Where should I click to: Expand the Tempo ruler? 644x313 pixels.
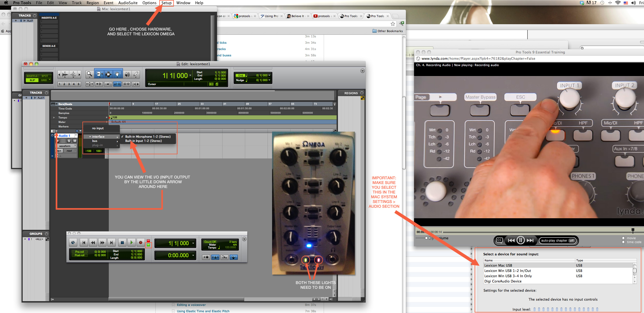(54, 117)
